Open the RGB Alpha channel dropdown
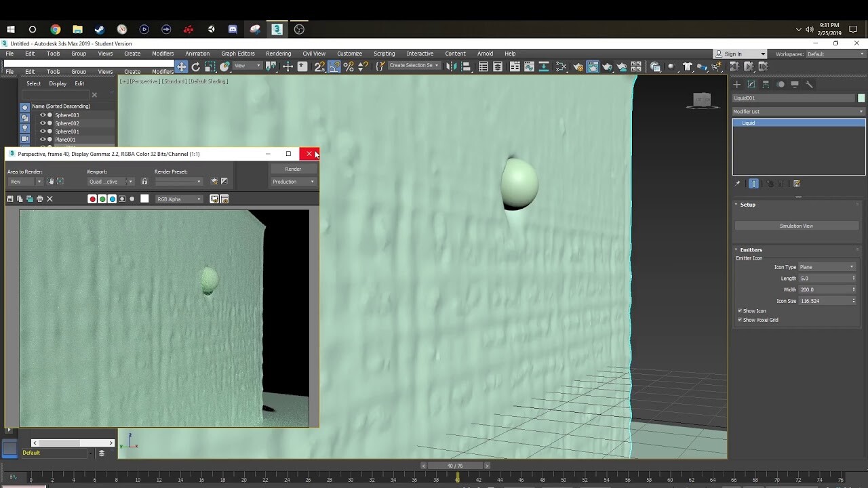Screen dimensions: 868x488 click(x=180, y=198)
